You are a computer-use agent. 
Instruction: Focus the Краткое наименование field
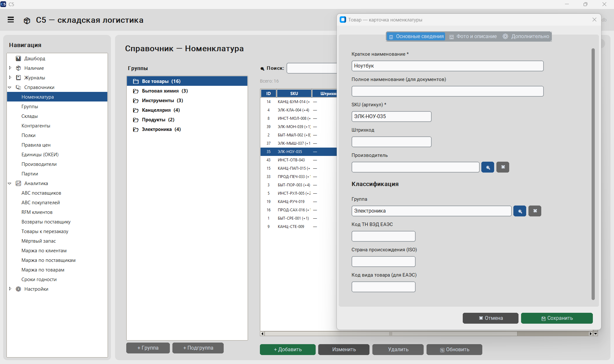(x=447, y=66)
